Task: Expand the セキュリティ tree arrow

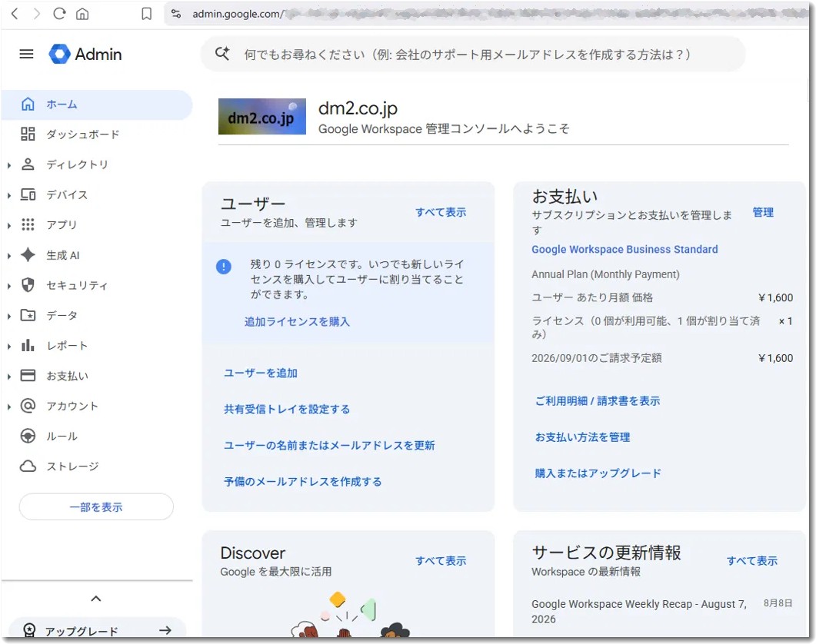Action: [9, 286]
